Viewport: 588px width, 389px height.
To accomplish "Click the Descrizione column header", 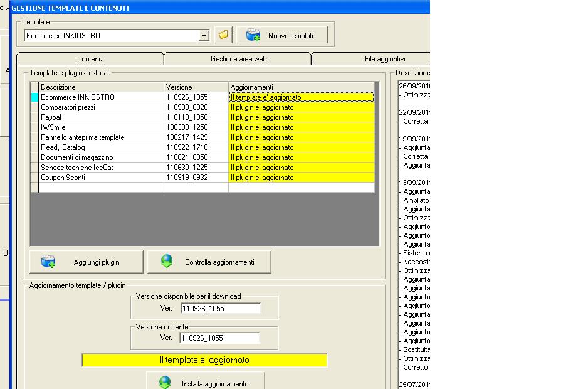I will pyautogui.click(x=100, y=87).
